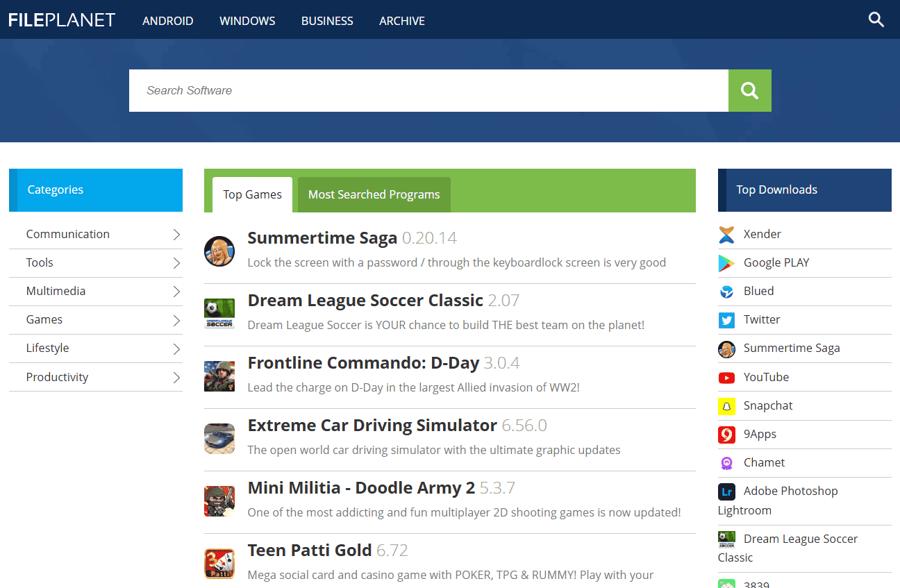Expand the Productivity category chevron
The height and width of the screenshot is (588, 900).
pyautogui.click(x=176, y=378)
